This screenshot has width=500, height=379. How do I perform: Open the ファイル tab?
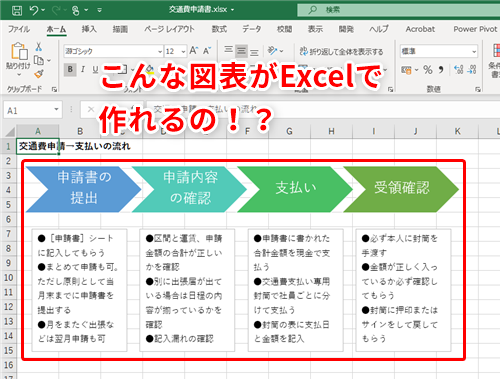(19, 29)
